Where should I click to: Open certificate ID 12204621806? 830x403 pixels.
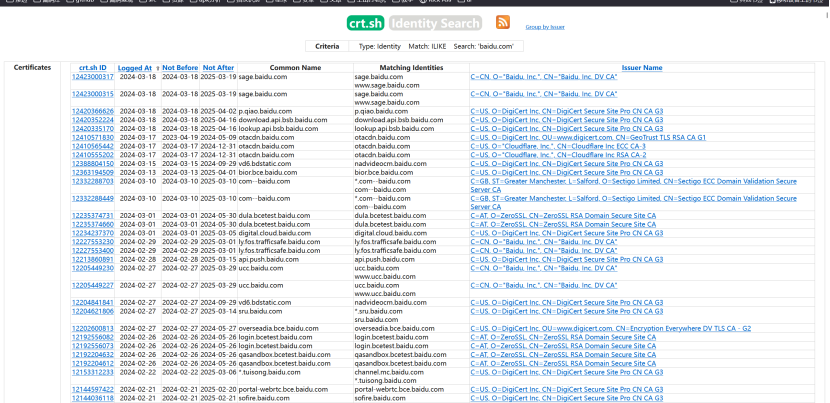93,311
